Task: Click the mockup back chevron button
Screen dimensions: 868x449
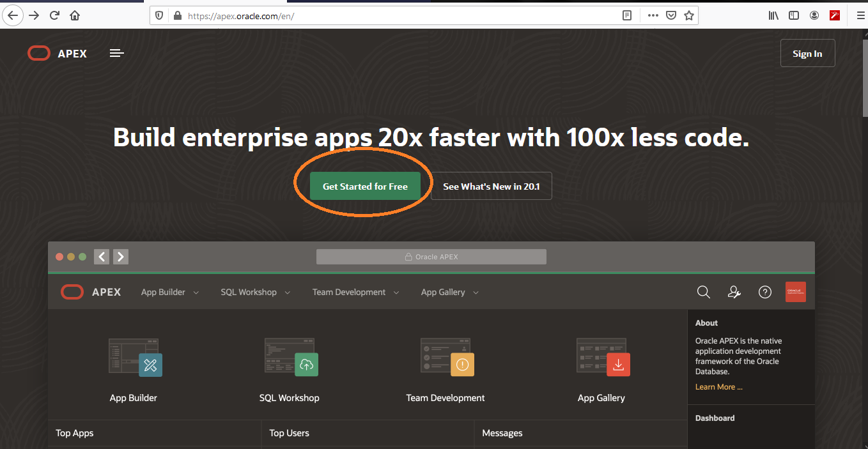Action: [x=102, y=257]
